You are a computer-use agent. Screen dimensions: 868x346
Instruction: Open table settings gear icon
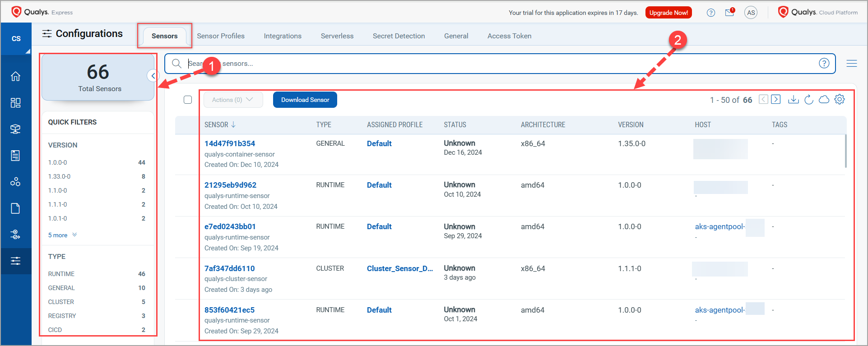coord(840,100)
